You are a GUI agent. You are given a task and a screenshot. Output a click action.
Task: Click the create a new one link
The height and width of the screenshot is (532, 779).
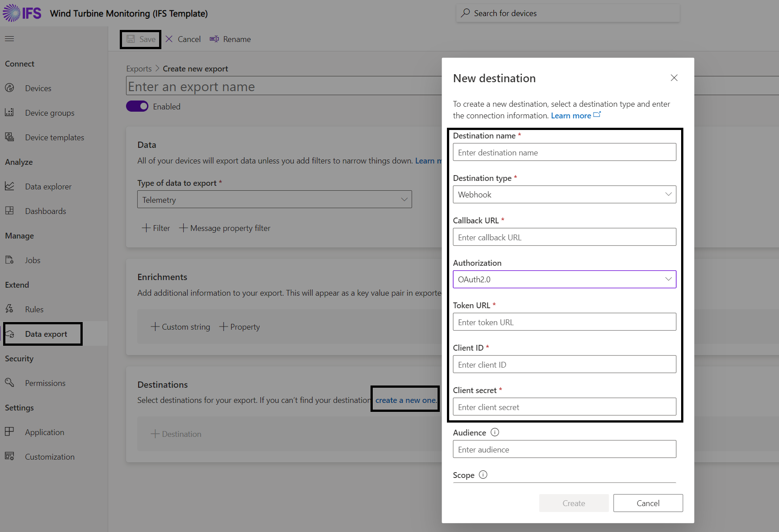(x=404, y=400)
